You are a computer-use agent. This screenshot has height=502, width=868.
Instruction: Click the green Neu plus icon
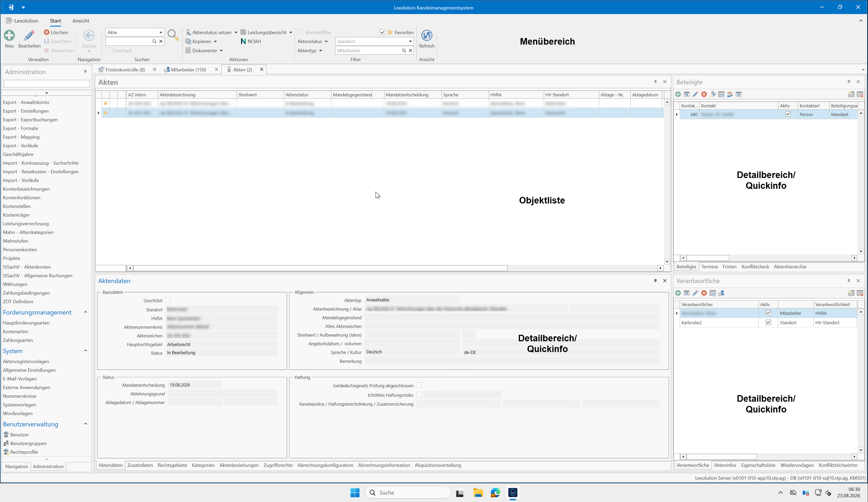[x=9, y=35]
